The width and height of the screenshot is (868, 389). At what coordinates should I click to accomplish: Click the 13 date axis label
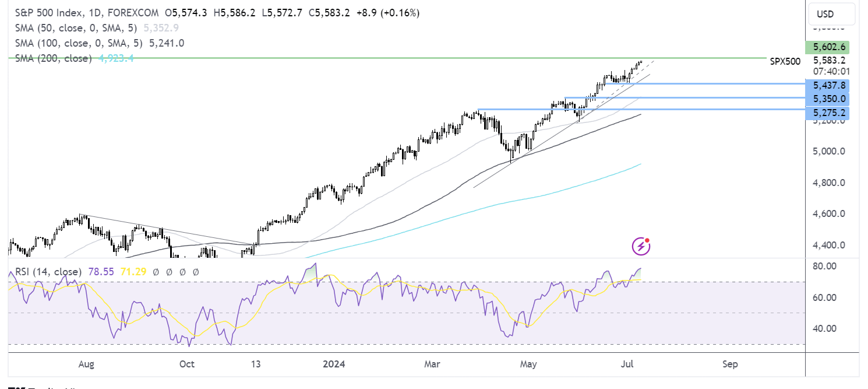[256, 364]
